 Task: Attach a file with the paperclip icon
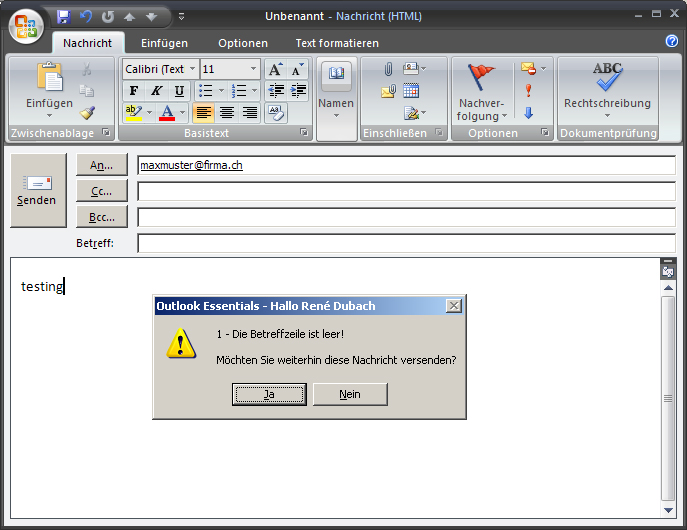pos(388,69)
